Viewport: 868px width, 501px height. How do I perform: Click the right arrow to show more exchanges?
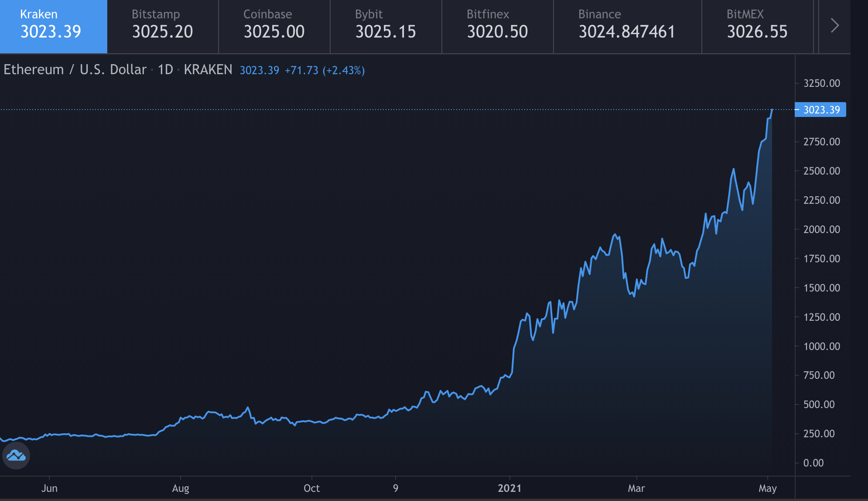point(834,26)
